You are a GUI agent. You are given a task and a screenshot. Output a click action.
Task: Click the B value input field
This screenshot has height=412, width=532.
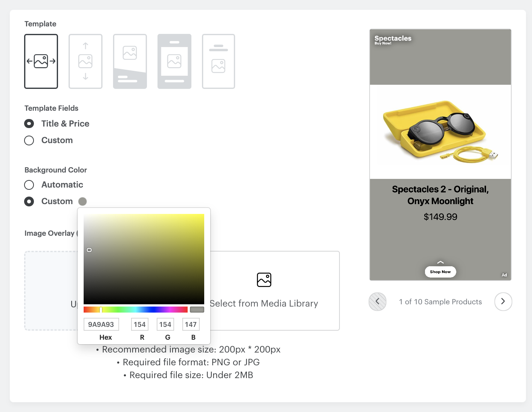click(x=191, y=324)
